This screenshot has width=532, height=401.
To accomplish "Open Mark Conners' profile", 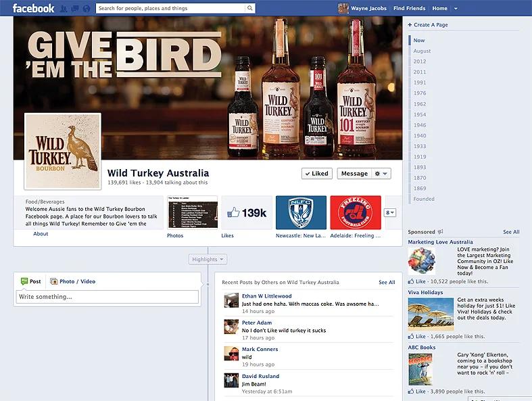I will click(260, 349).
